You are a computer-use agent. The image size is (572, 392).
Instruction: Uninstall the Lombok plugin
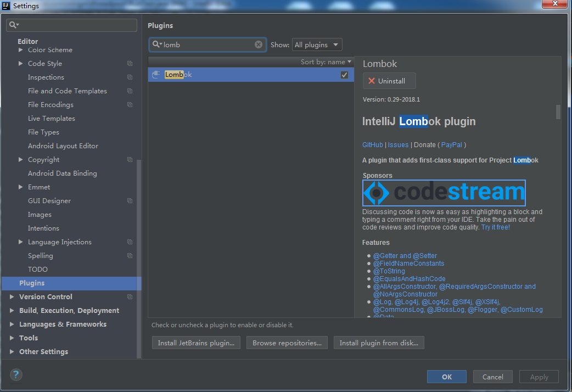pyautogui.click(x=389, y=81)
